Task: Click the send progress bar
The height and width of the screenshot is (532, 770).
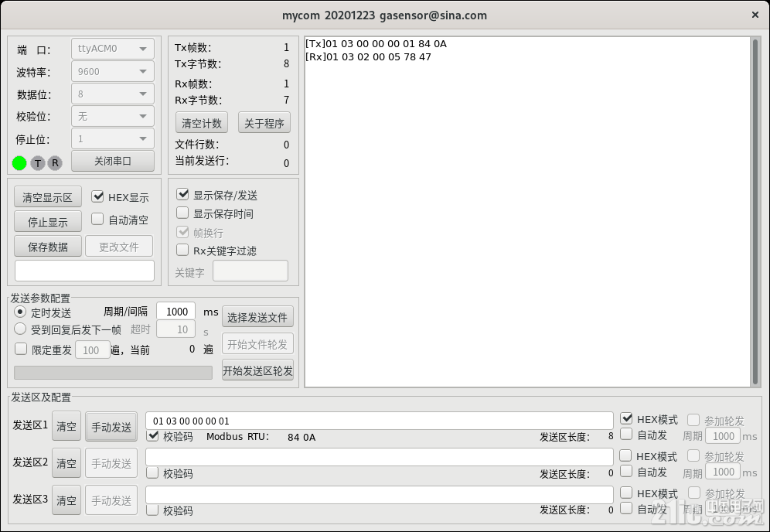Action: coord(114,373)
